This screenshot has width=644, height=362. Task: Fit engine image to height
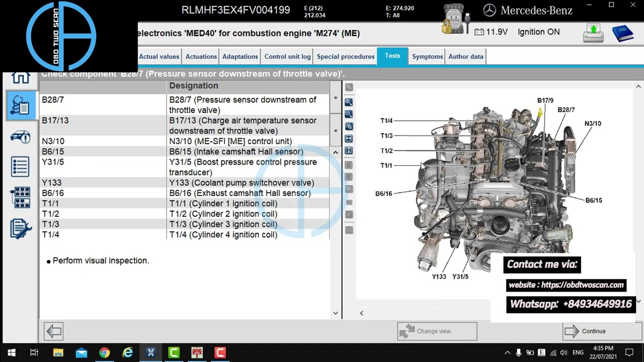pyautogui.click(x=349, y=150)
